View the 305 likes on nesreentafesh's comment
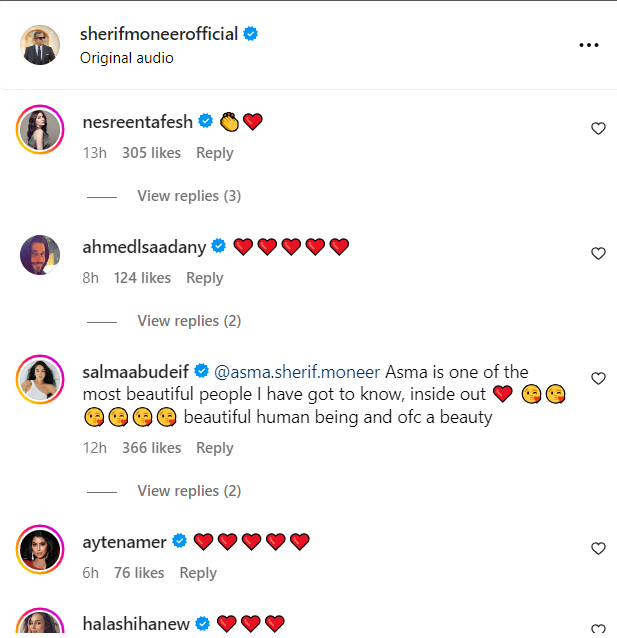The height and width of the screenshot is (638, 617). click(151, 153)
